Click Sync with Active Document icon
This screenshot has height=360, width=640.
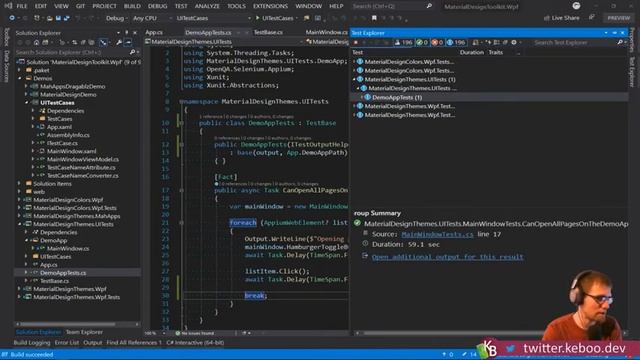tap(74, 42)
